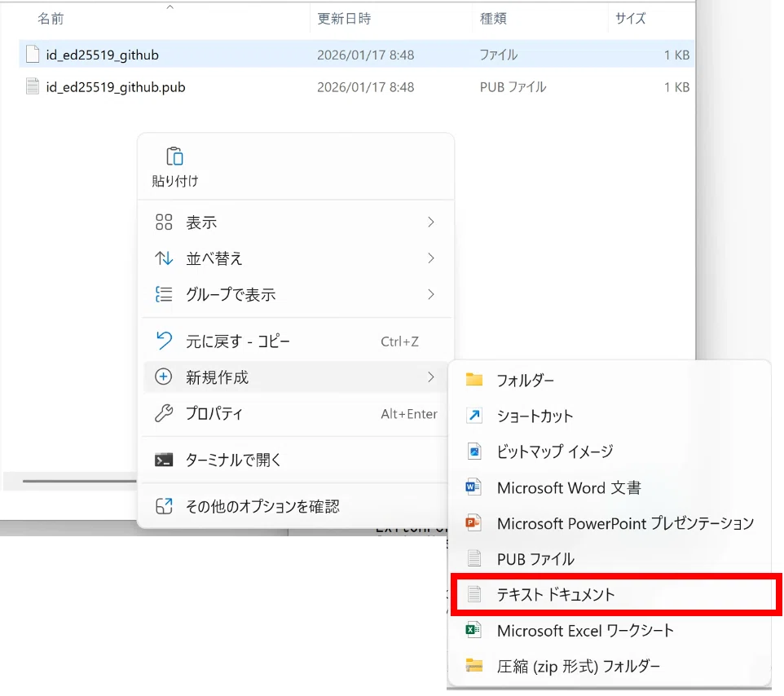Click the PowerPoint presentation icon

point(473,523)
